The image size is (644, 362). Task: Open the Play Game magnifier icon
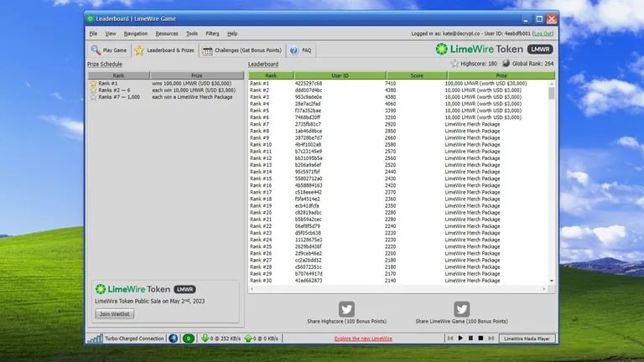96,50
